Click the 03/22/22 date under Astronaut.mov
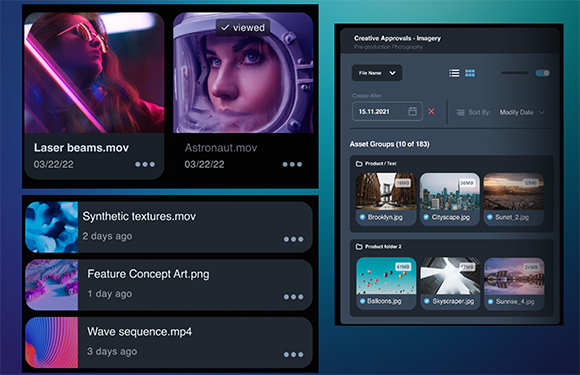Viewport: 580px width, 375px height. pyautogui.click(x=204, y=164)
